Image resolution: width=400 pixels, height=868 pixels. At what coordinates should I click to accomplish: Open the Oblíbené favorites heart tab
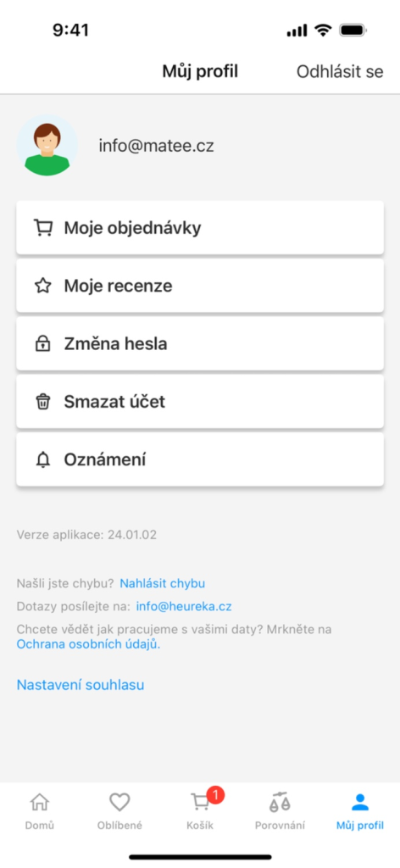click(x=119, y=811)
